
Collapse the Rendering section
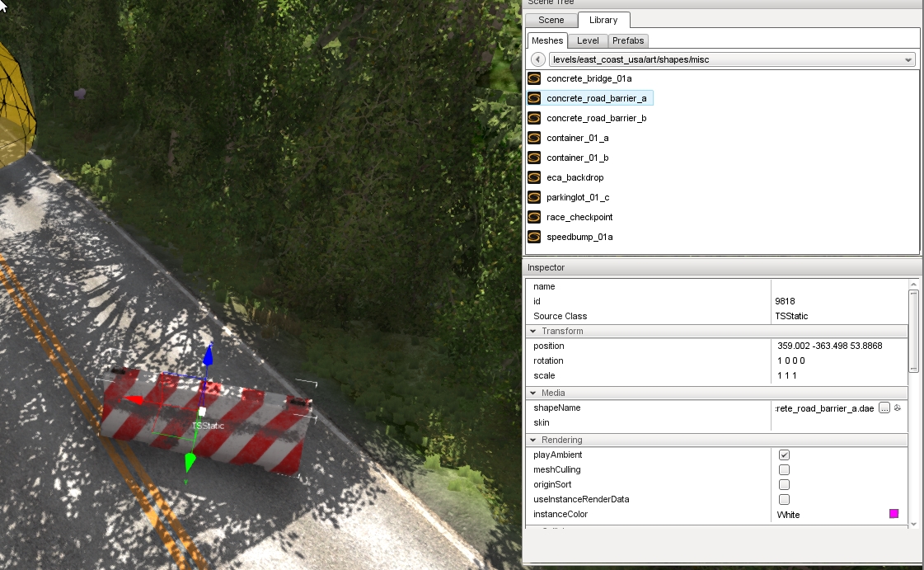pos(532,440)
